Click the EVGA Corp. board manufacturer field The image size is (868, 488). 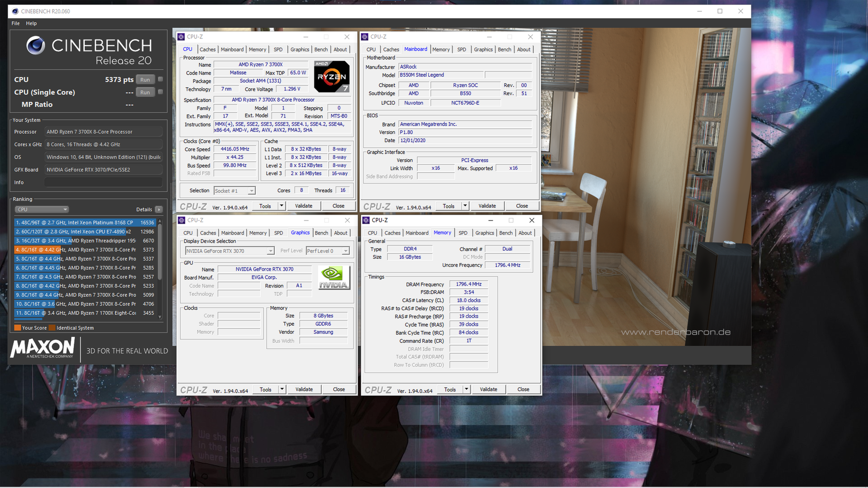[264, 277]
